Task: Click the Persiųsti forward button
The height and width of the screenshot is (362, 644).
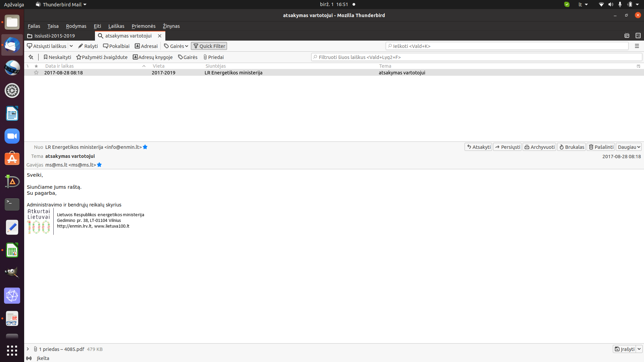Action: [507, 147]
